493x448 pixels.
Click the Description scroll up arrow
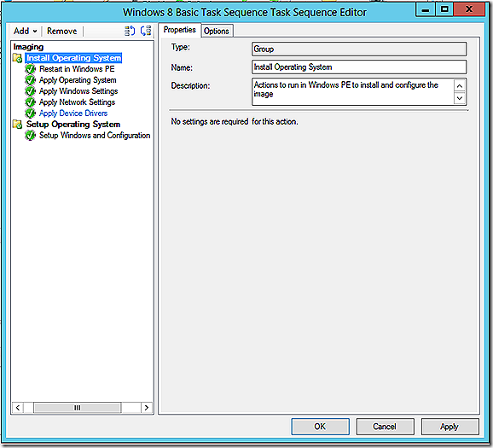460,85
